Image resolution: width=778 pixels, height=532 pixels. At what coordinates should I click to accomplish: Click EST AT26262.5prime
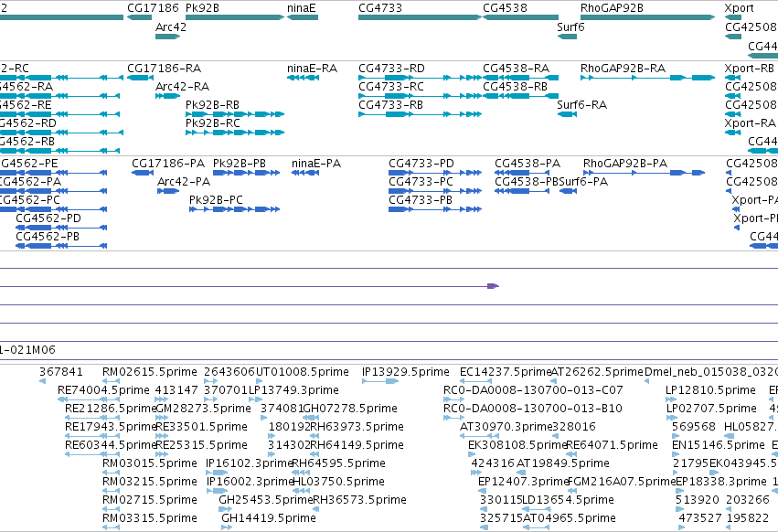pyautogui.click(x=597, y=372)
